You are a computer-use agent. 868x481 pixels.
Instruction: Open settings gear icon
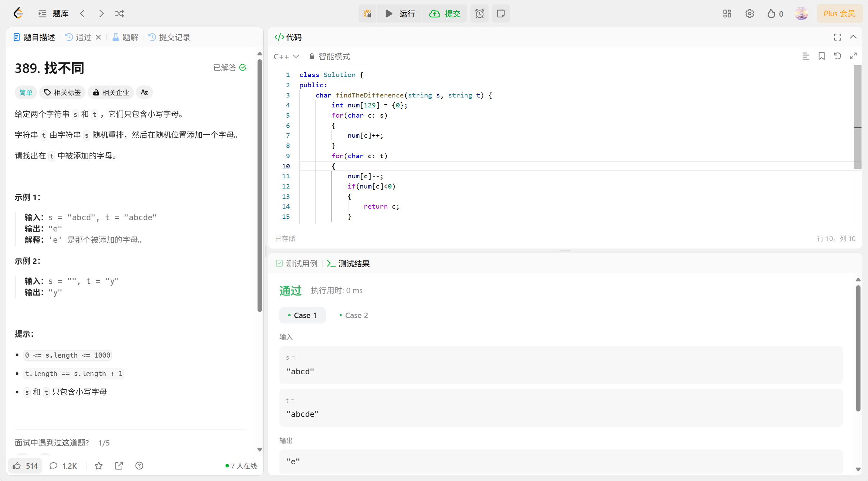[x=749, y=14]
